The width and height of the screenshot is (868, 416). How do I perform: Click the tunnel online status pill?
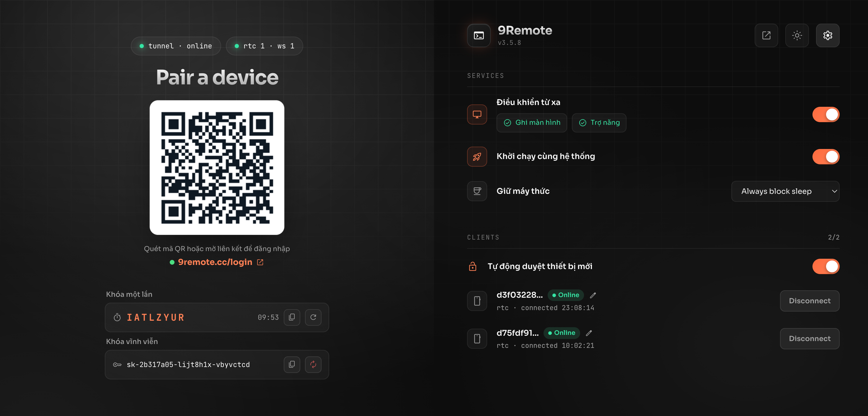click(x=176, y=46)
